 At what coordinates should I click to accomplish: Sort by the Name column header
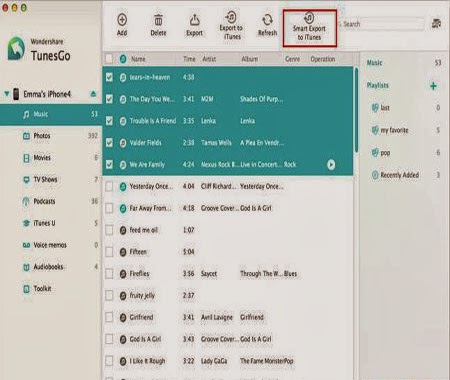coord(138,59)
